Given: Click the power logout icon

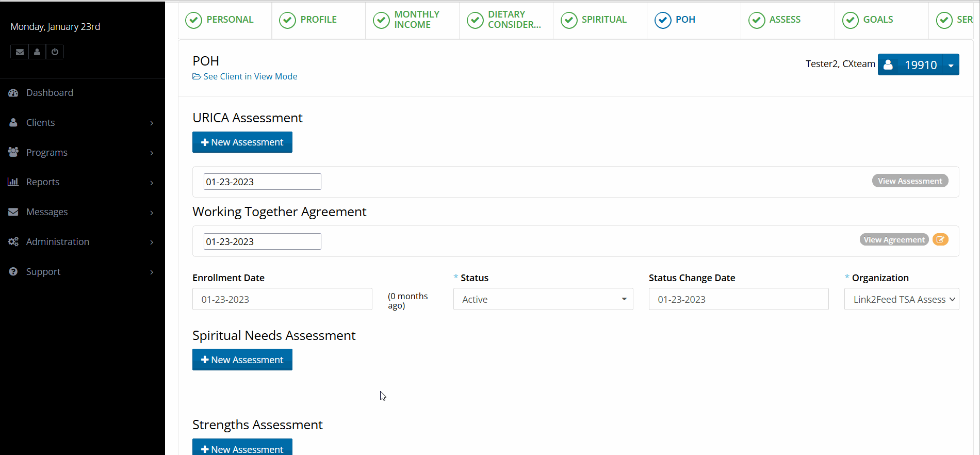Looking at the screenshot, I should [55, 52].
